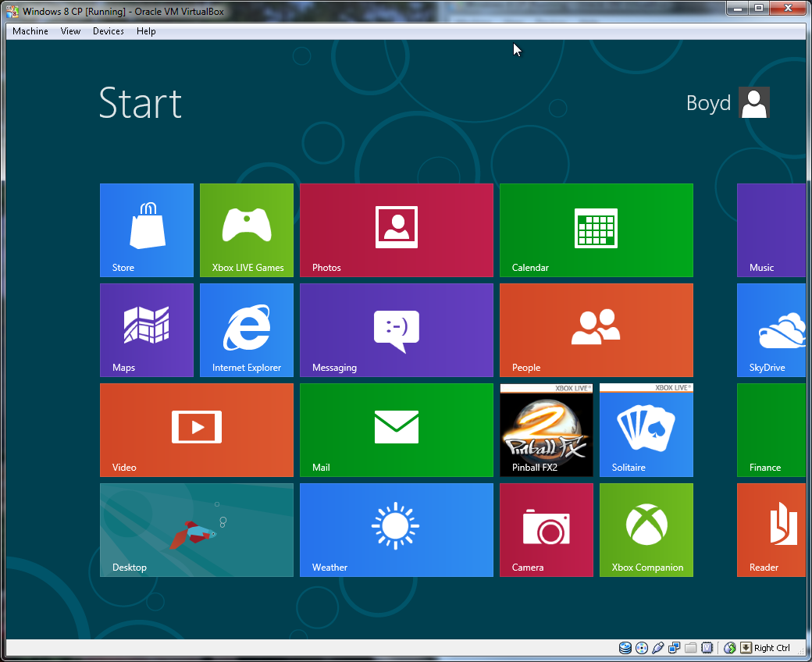Open the Windows Store
The image size is (812, 662).
(x=146, y=230)
